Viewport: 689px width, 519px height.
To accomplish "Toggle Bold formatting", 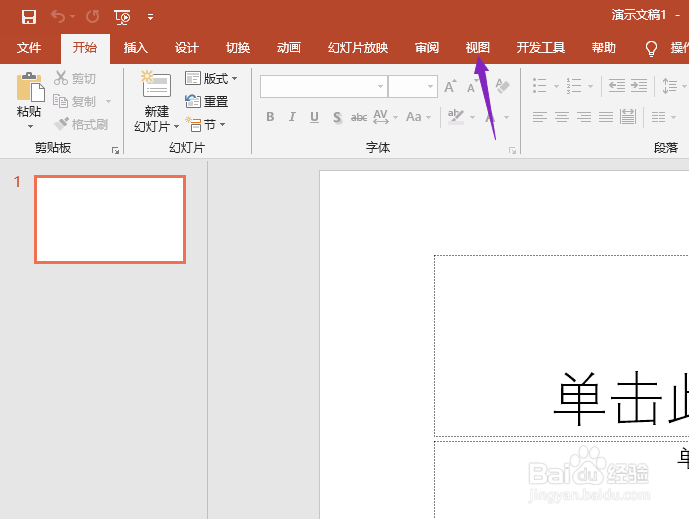I will [270, 117].
